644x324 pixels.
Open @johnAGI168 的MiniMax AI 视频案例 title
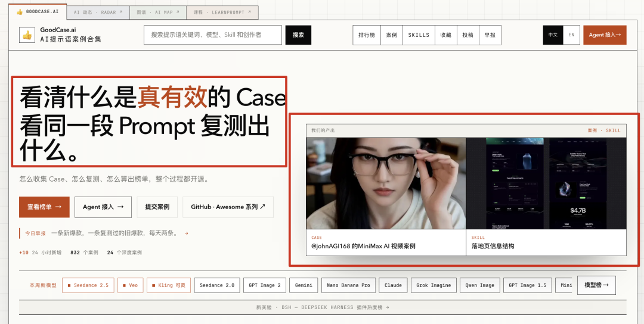point(364,247)
